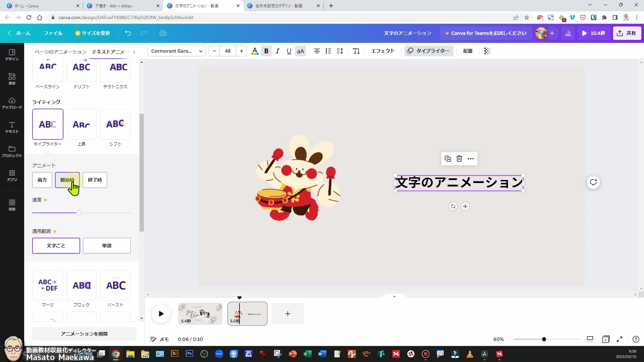
Task: Toggle bold formatting
Action: coord(266,51)
